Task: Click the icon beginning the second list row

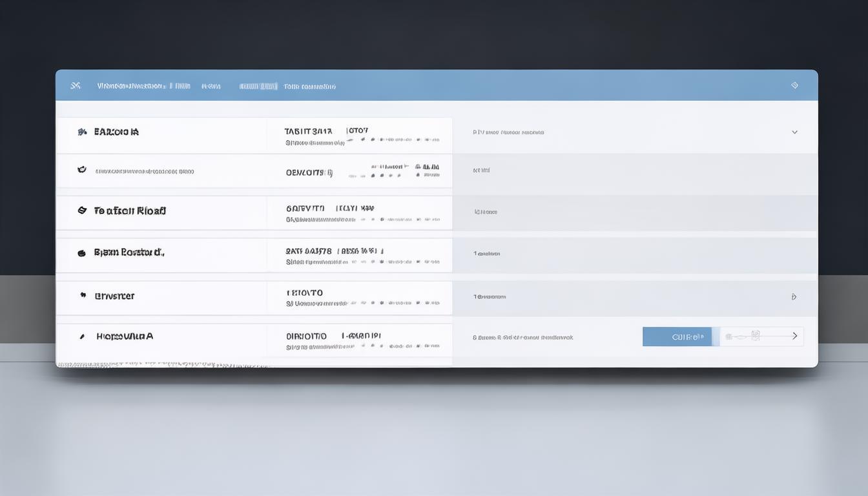Action: pos(82,170)
